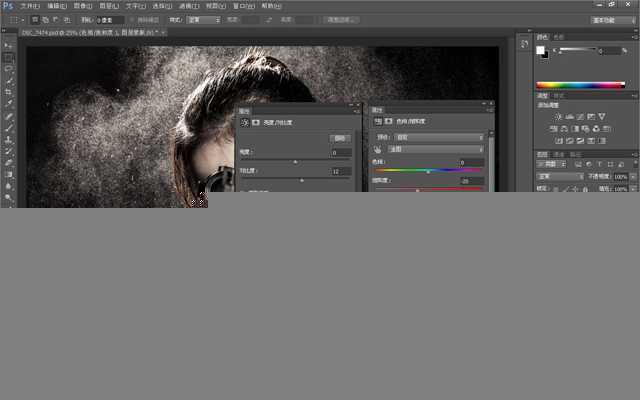Switch to the Swatches tab

pyautogui.click(x=558, y=37)
